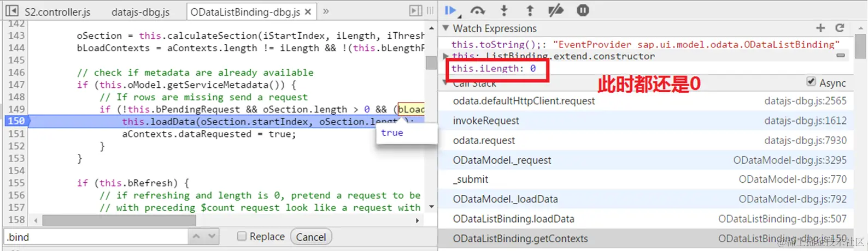Close the ODataListBinding-dbg.js tab
Image resolution: width=868 pixels, height=251 pixels.
tap(308, 11)
